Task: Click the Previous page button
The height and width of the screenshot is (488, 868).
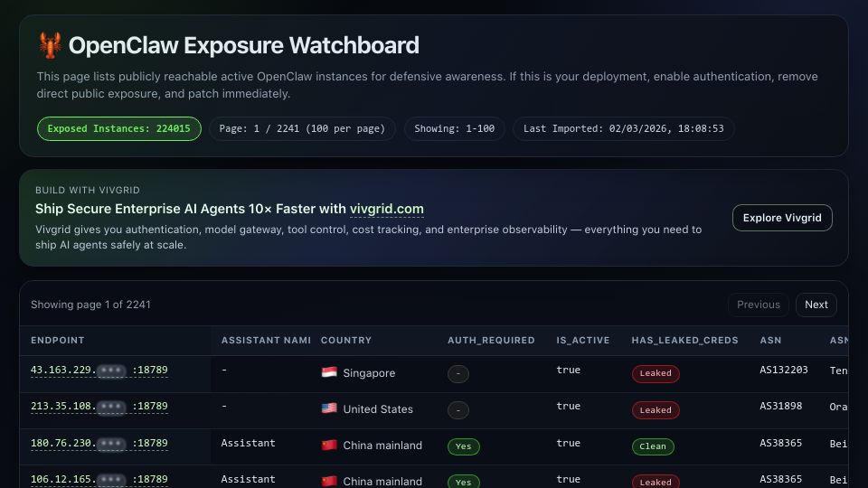Action: point(759,305)
